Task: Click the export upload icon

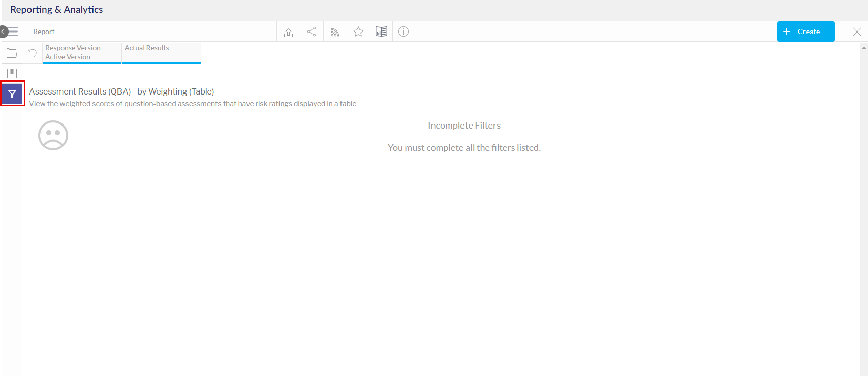Action: click(x=289, y=32)
